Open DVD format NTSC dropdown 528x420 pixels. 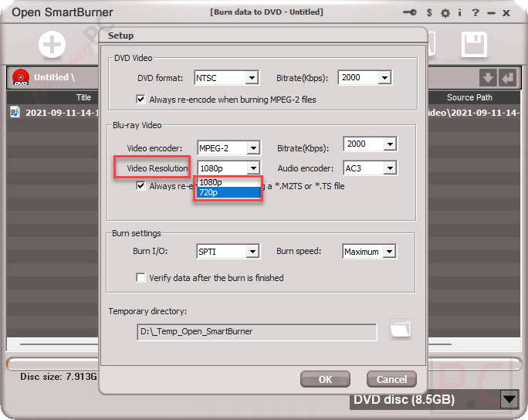[252, 78]
